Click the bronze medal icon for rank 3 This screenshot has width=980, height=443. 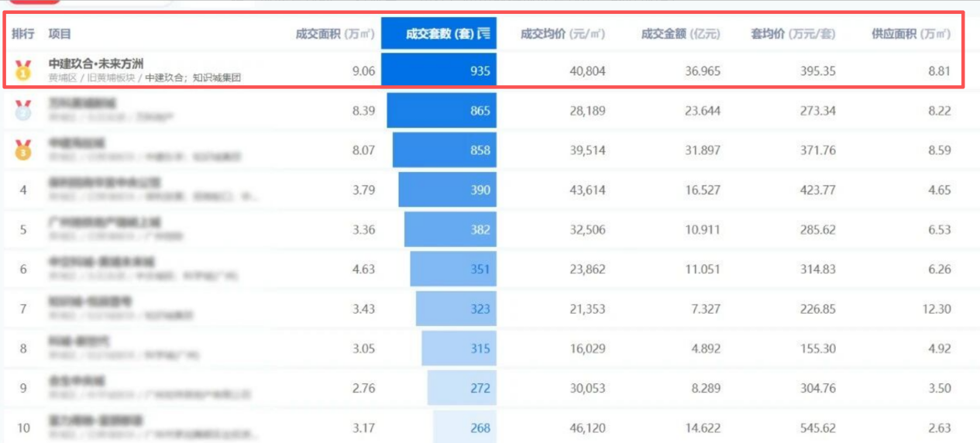(23, 149)
